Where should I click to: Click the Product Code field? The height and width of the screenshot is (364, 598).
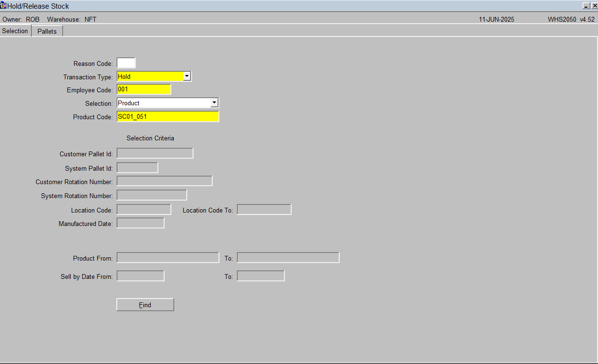tap(168, 116)
